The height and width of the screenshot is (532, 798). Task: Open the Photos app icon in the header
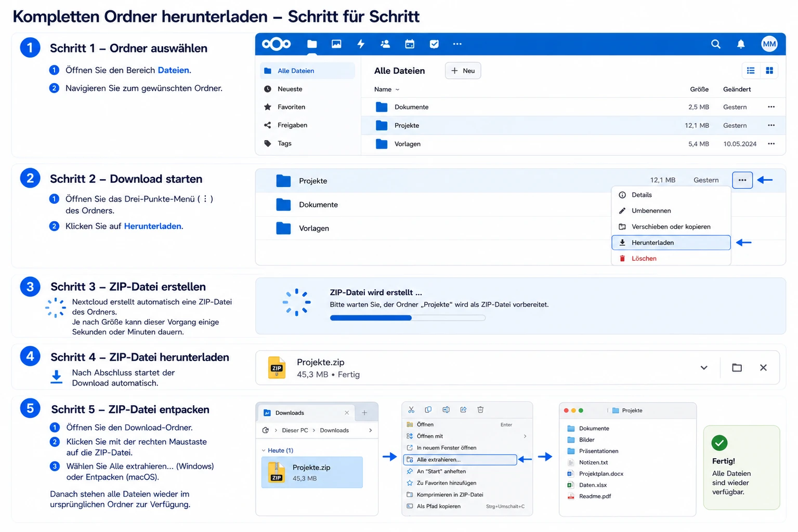336,44
